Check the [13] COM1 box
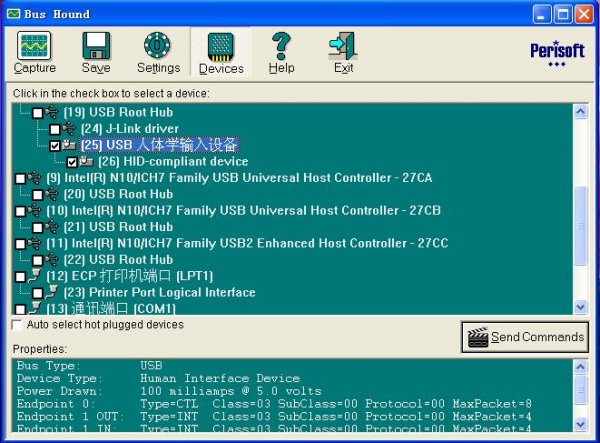Screen dimensions: 600x443 20,309
